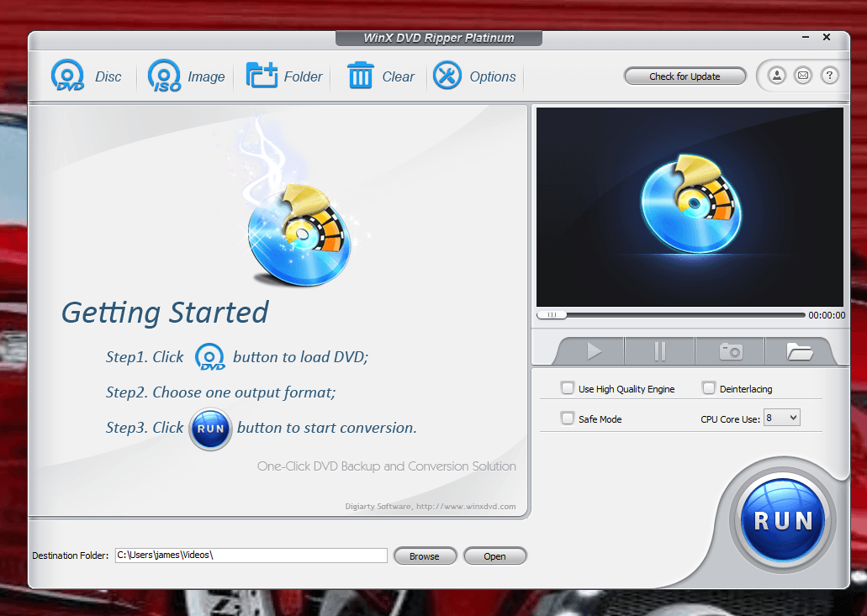Viewport: 867px width, 616px height.
Task: Clear the list with trash icon
Action: pyautogui.click(x=361, y=76)
